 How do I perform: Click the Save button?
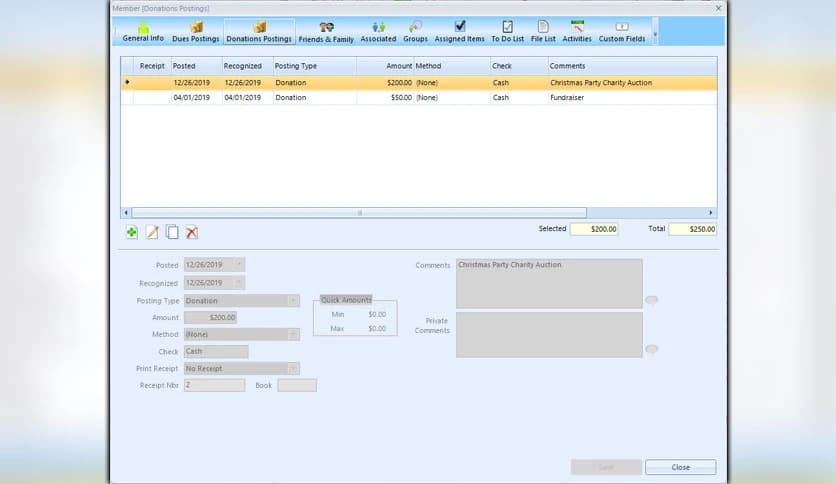coord(606,467)
